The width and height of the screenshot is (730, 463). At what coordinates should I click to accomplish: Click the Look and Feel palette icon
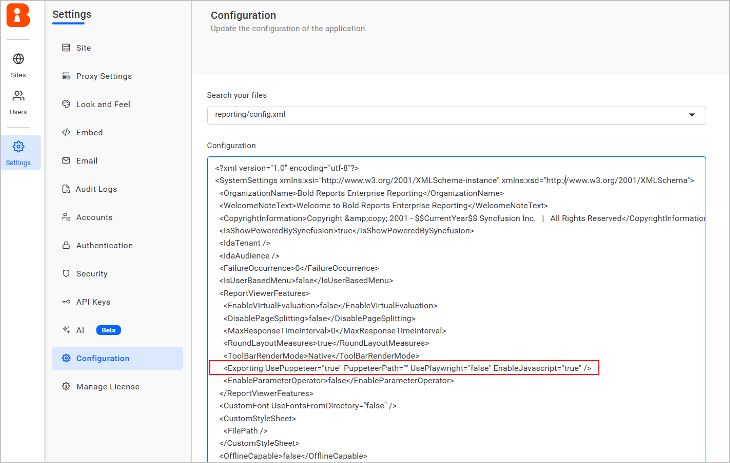pyautogui.click(x=66, y=104)
